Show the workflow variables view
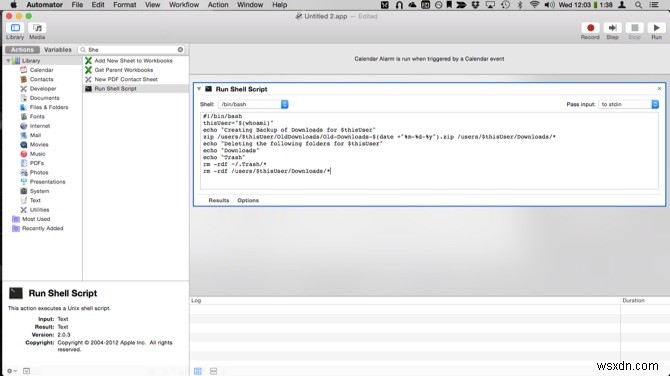670x376 pixels. pyautogui.click(x=213, y=371)
